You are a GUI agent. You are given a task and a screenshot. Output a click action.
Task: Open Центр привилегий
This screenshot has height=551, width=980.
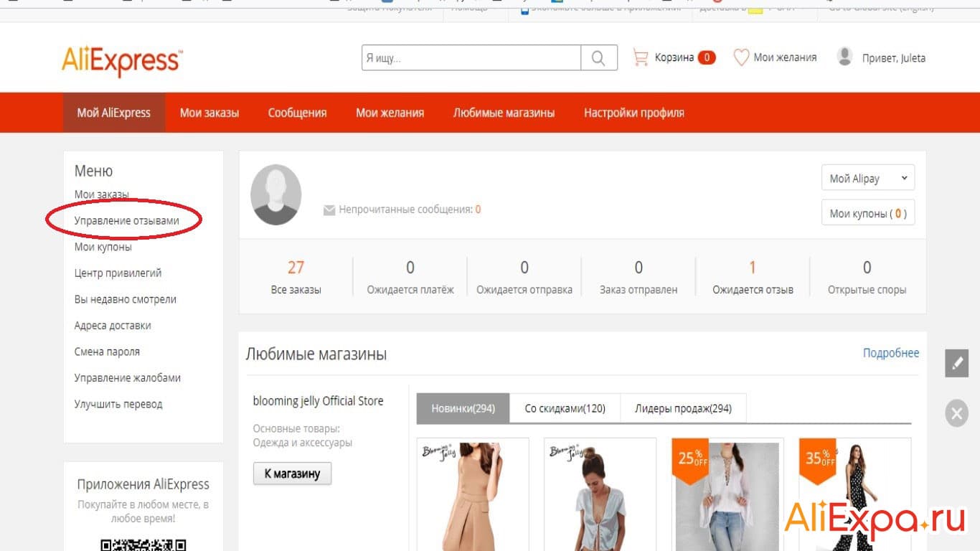click(118, 273)
